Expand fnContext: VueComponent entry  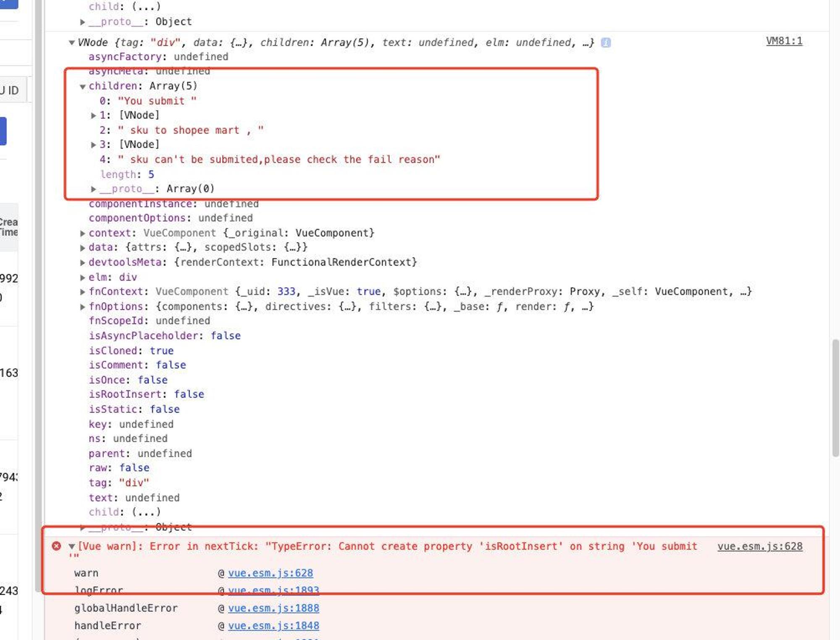click(x=83, y=292)
